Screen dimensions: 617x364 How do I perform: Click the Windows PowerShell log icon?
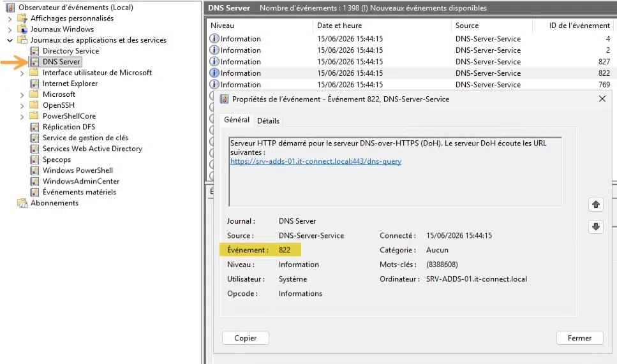34,171
